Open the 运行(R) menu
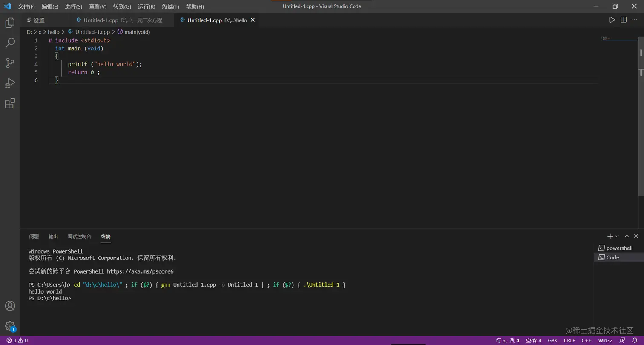The width and height of the screenshot is (644, 345). [x=147, y=6]
